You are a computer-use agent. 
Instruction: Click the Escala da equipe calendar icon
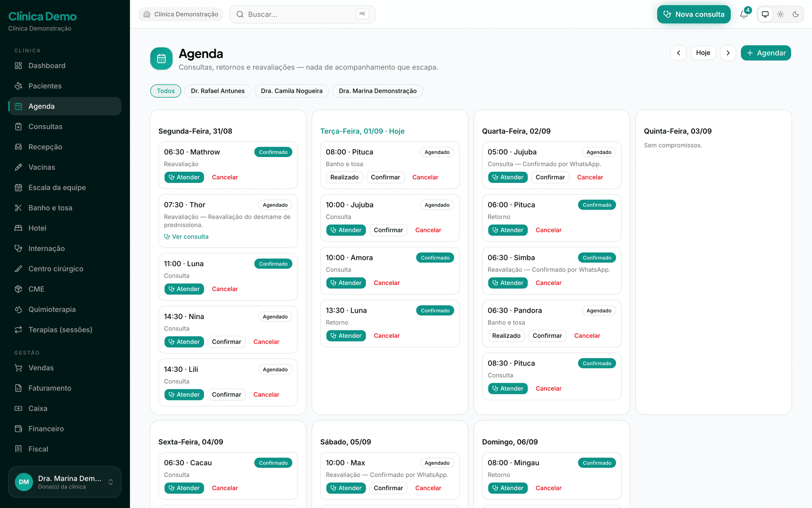(18, 188)
